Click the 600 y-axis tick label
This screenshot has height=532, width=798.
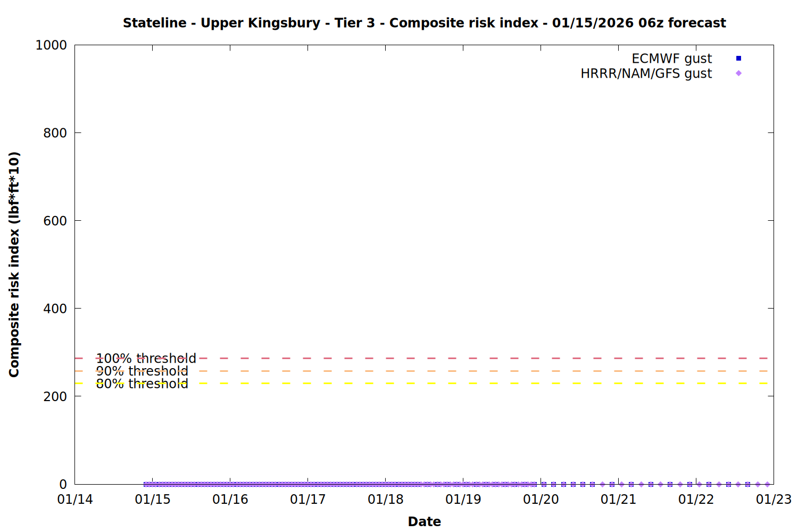point(55,221)
